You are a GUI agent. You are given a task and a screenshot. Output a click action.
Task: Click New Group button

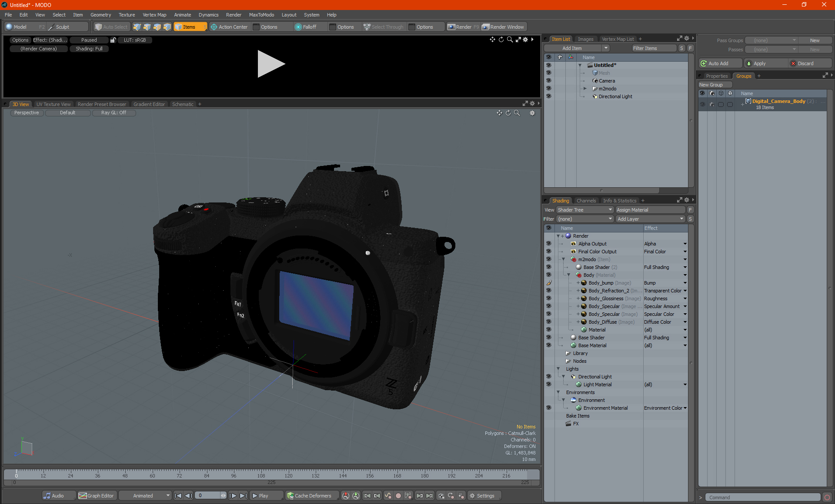pos(715,85)
